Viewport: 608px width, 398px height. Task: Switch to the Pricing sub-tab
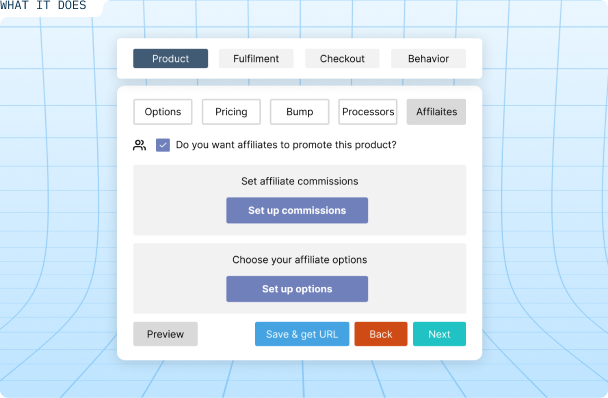point(231,112)
